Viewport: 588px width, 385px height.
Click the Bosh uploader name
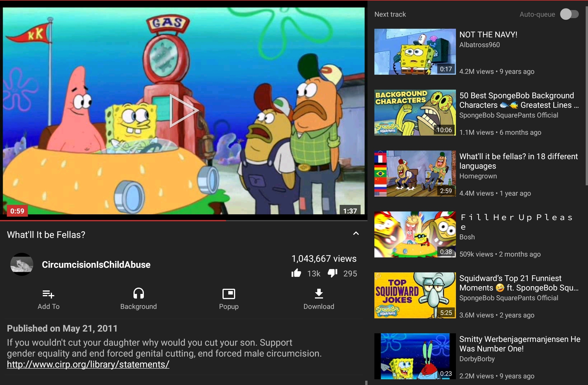pyautogui.click(x=467, y=237)
